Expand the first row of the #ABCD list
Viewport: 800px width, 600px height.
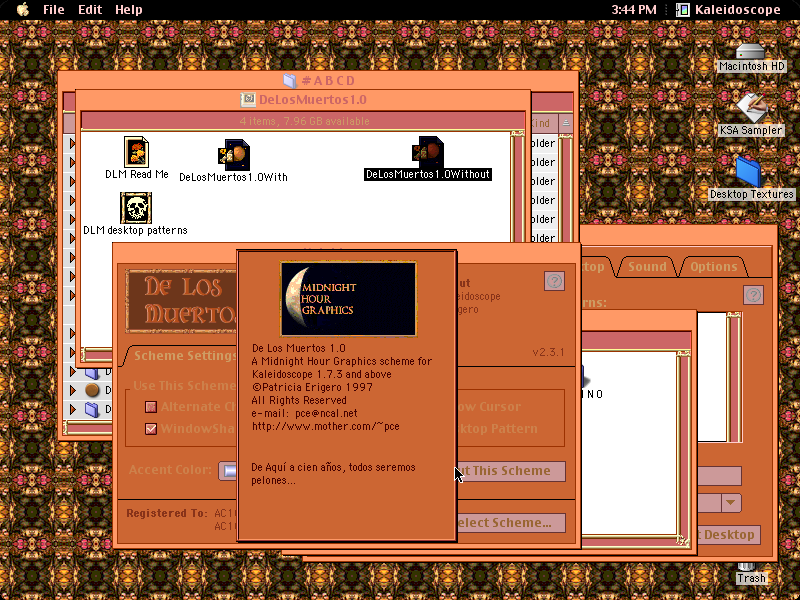pos(72,143)
